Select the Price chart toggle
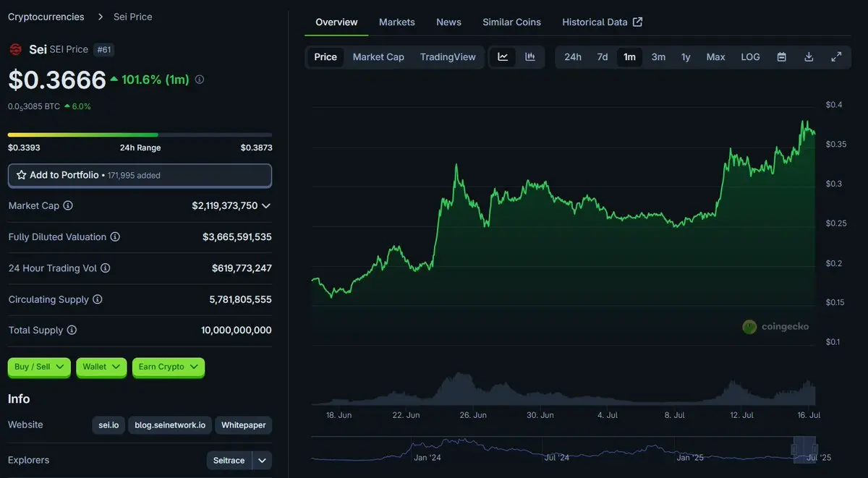The image size is (868, 478). [x=325, y=57]
